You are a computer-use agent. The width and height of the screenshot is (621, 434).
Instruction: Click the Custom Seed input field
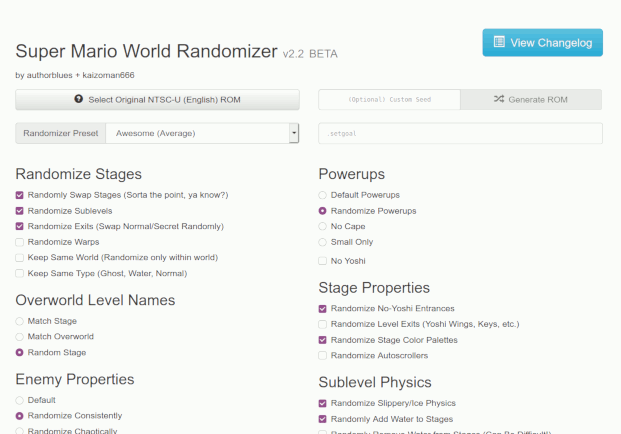coord(389,100)
